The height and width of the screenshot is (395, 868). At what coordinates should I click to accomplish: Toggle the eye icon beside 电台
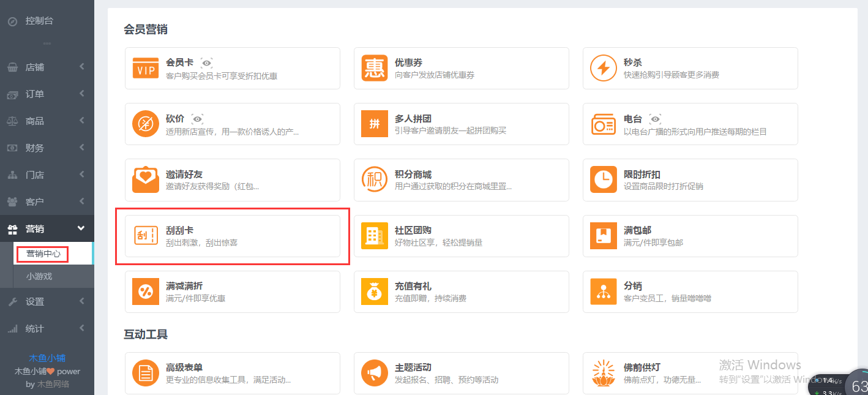655,119
